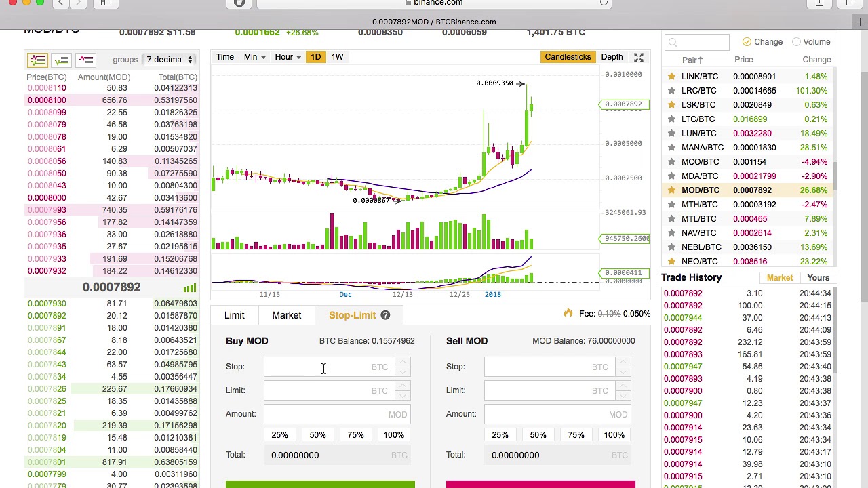The width and height of the screenshot is (868, 488).
Task: Set sell amount to 100%
Action: tap(614, 435)
